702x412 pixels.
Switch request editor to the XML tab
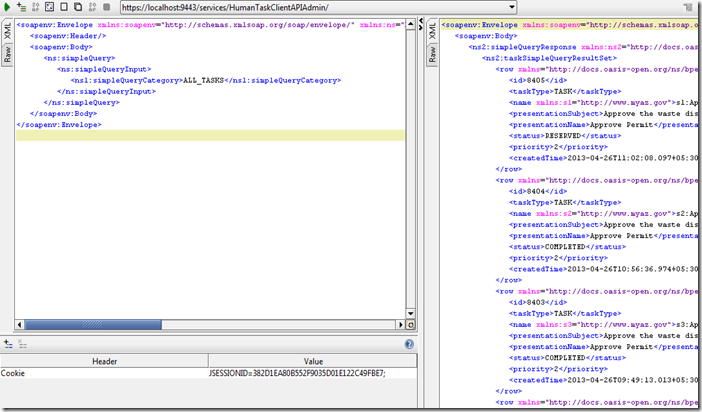(8, 31)
